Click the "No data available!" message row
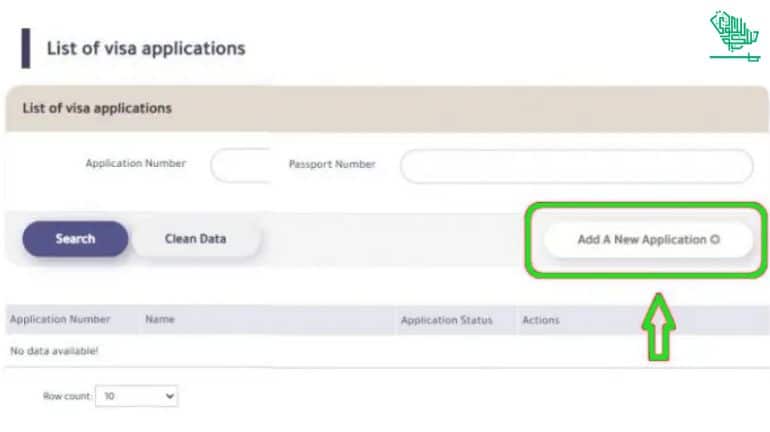770x432 pixels. [54, 351]
